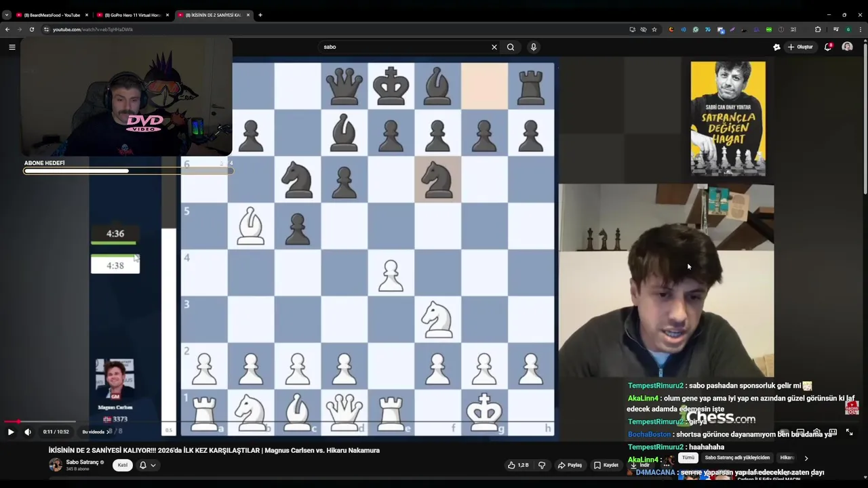868x488 pixels.
Task: Select 'Sabo Satranç adlı yükleyiciden' chip
Action: tap(737, 457)
